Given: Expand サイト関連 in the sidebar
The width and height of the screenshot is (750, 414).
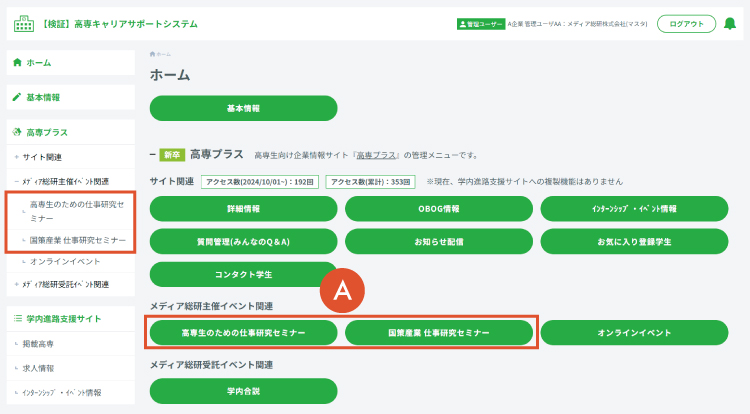Looking at the screenshot, I should coord(17,157).
